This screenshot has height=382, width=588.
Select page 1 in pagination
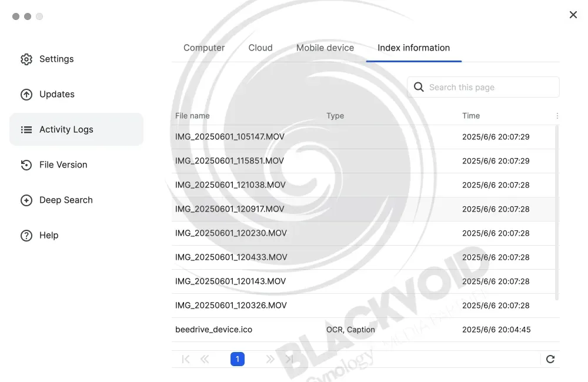pos(238,359)
